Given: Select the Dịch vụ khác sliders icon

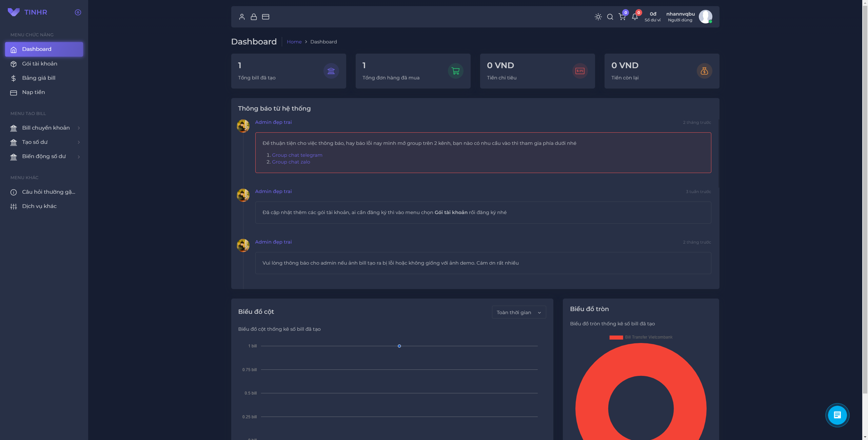Looking at the screenshot, I should (x=14, y=206).
